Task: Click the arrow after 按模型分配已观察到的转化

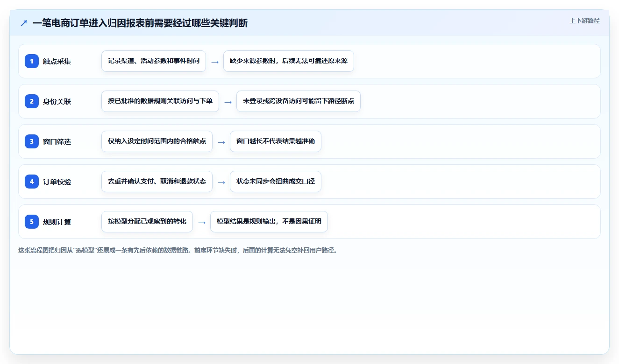Action: point(202,222)
